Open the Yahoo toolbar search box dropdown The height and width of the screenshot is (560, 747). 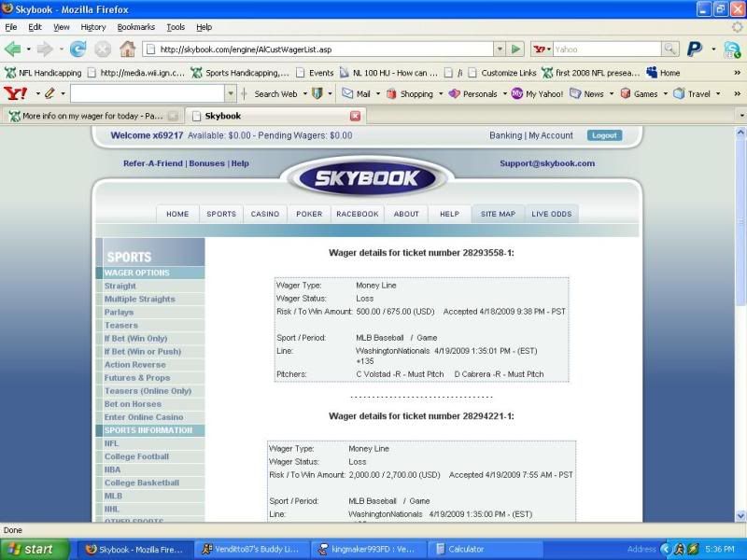(x=231, y=93)
